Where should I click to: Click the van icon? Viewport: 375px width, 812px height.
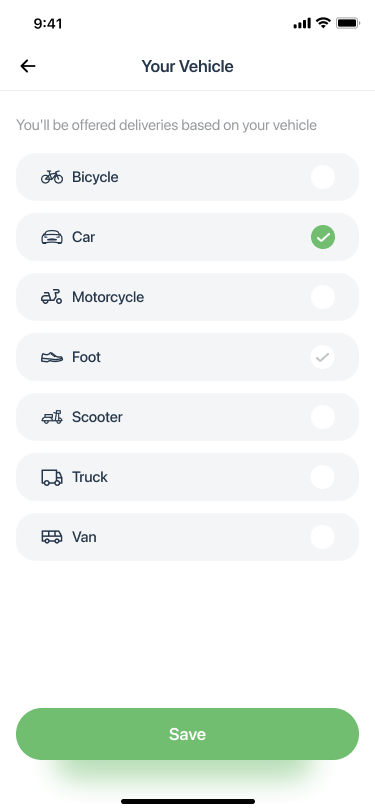pos(52,537)
